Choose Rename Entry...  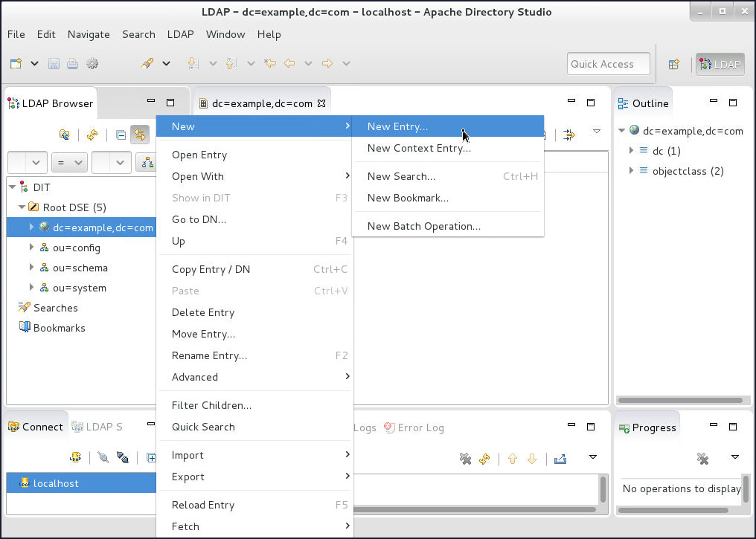coord(255,355)
